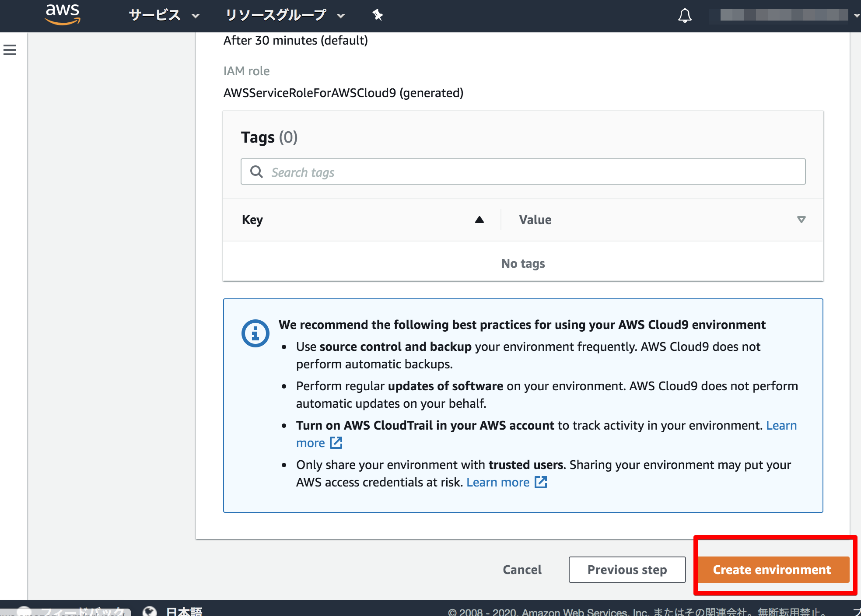The height and width of the screenshot is (616, 861).
Task: Open the external link icon after CloudTrail more
Action: click(x=336, y=443)
